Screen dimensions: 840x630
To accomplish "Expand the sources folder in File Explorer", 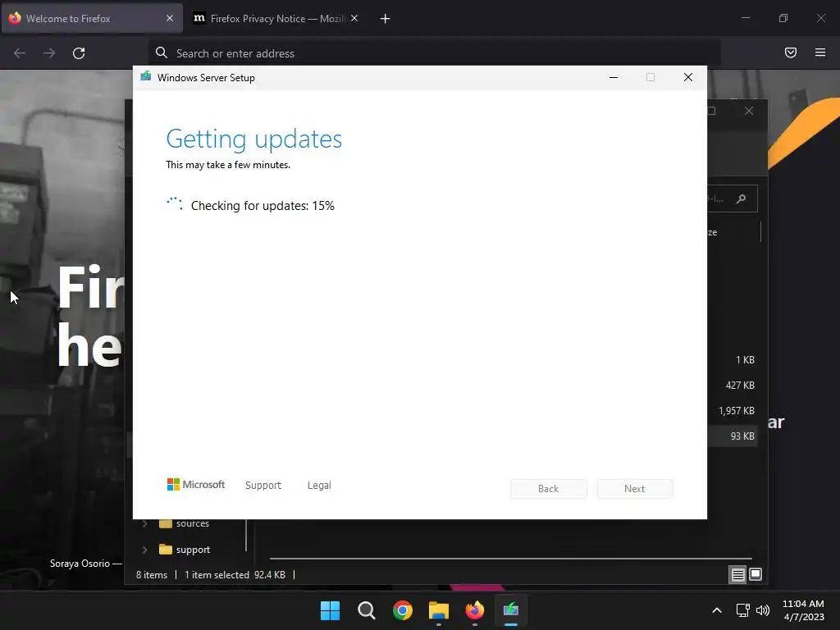I will point(144,523).
